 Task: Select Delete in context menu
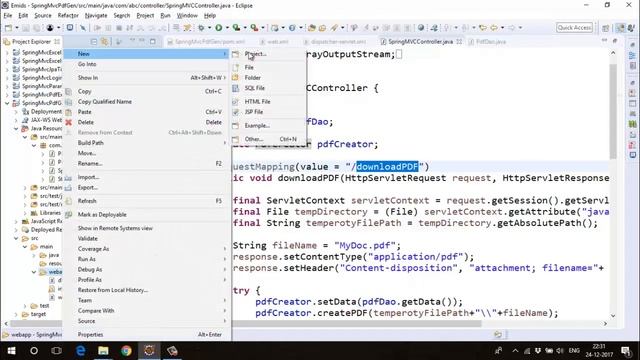tap(146, 122)
